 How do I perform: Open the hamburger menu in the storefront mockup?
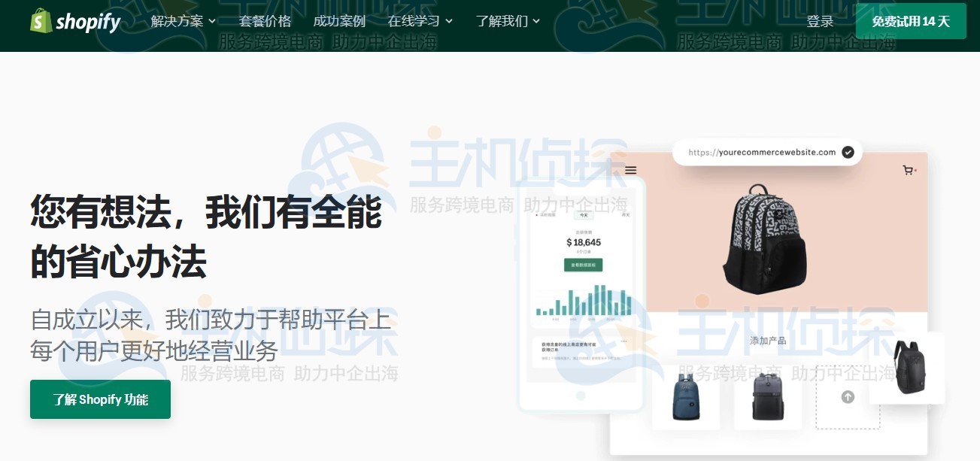coord(630,170)
